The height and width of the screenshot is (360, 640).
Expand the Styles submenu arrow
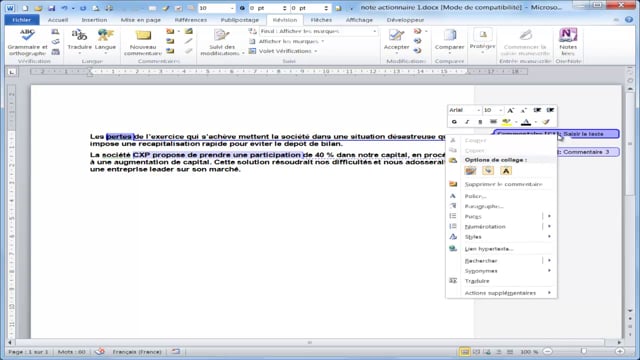(x=549, y=236)
